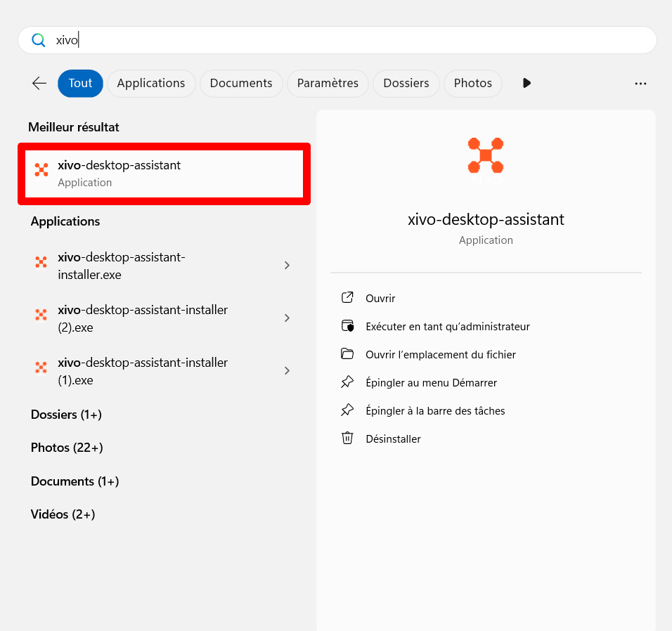Switch to the Applications filter tab
Screen dimensions: 672x631
pyautogui.click(x=151, y=83)
